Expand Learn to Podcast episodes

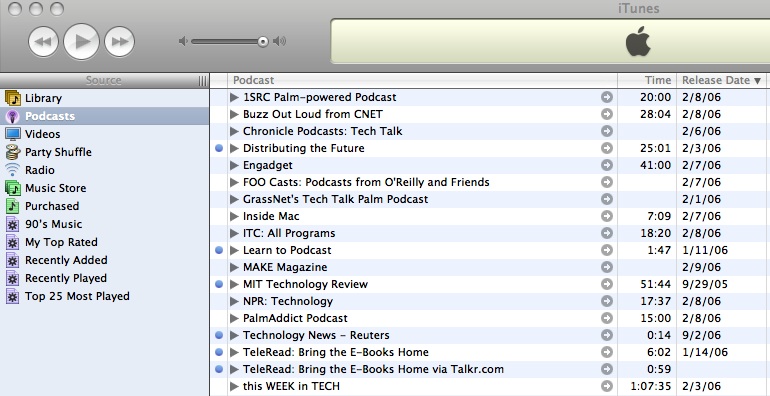pos(234,250)
